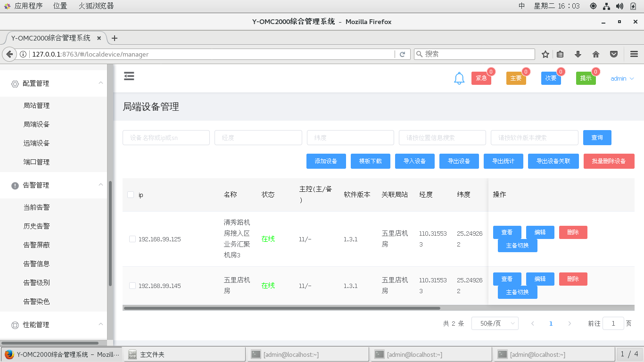Open the Pocket icon in the toolbar
The width and height of the screenshot is (644, 362).
click(x=614, y=54)
